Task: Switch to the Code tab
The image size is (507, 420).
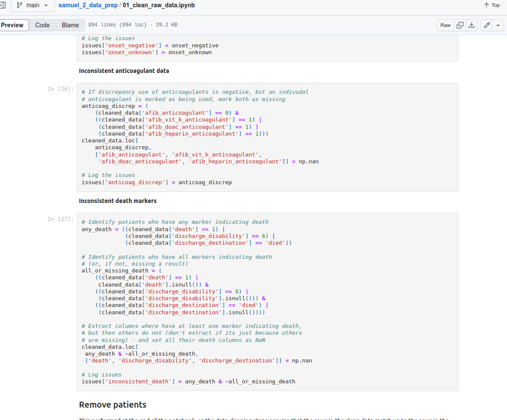Action: (x=42, y=25)
